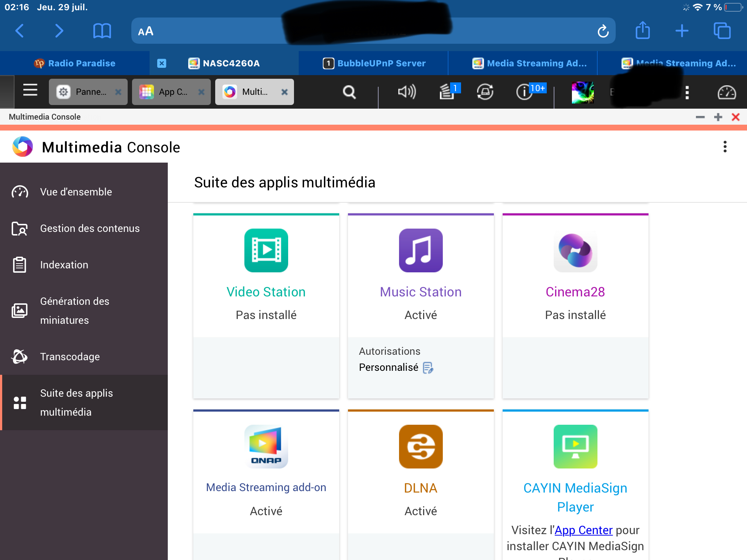This screenshot has width=747, height=560.
Task: Click the Music Station app icon
Action: pos(421,250)
